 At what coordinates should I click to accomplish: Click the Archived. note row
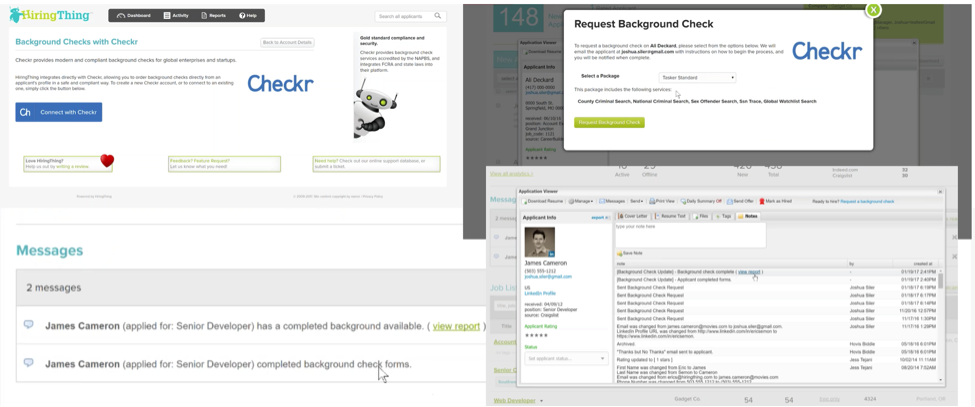[777, 342]
